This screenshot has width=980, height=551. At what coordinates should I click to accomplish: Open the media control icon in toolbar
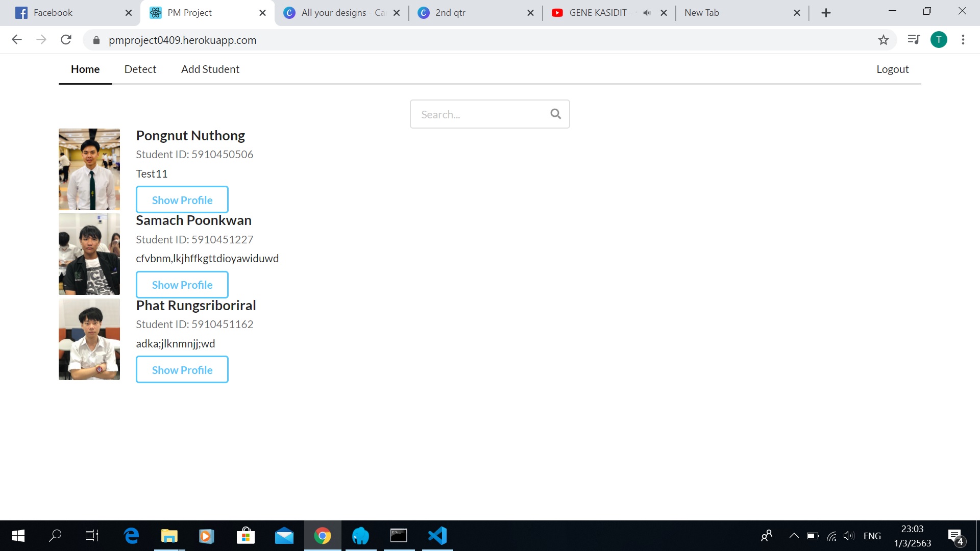914,39
